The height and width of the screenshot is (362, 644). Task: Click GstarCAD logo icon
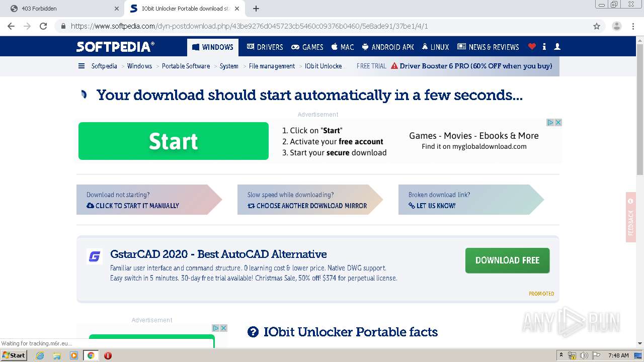[95, 256]
